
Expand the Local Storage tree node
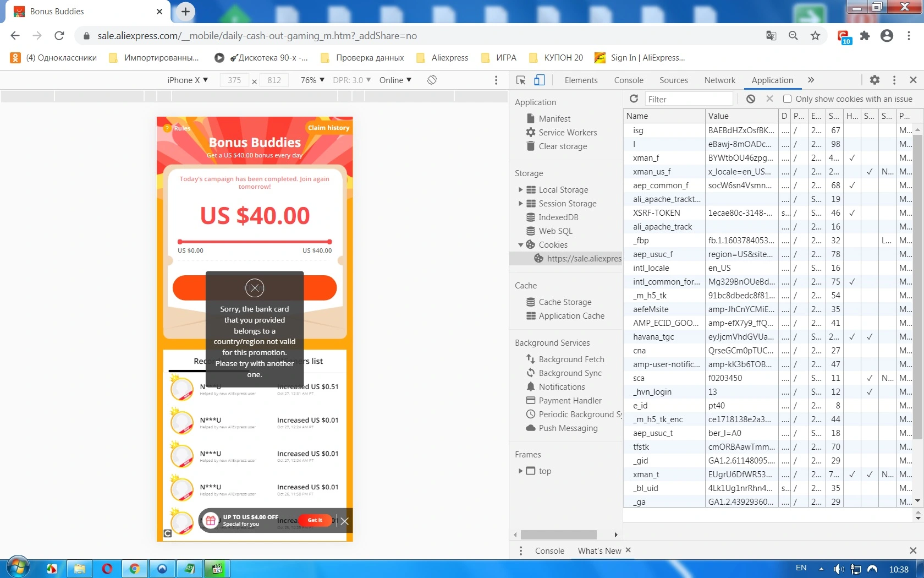coord(520,189)
